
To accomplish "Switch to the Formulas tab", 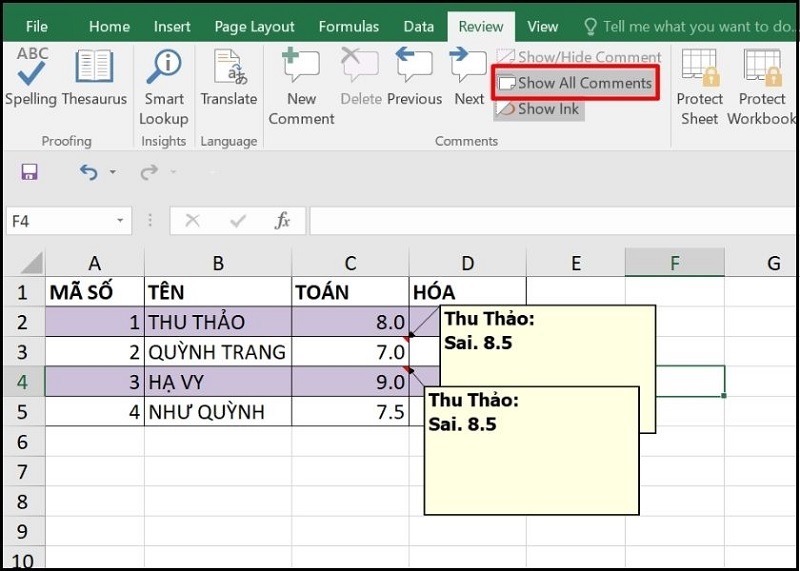I will point(349,27).
